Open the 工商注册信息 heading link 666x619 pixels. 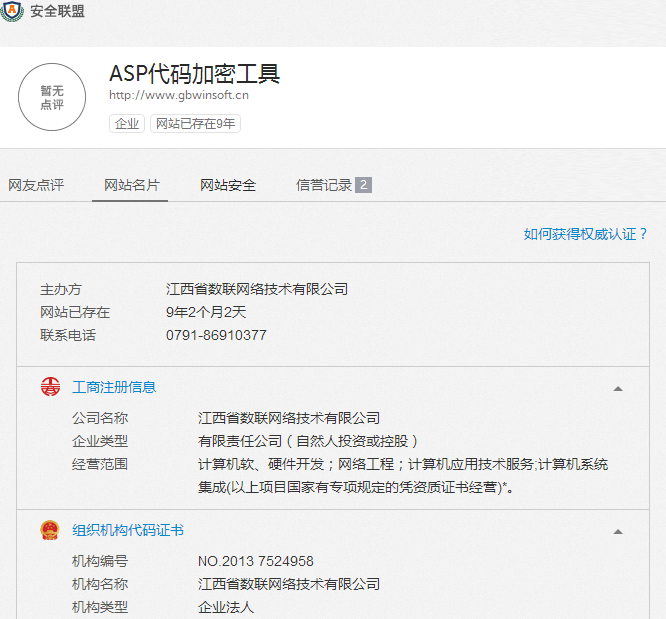pos(114,387)
